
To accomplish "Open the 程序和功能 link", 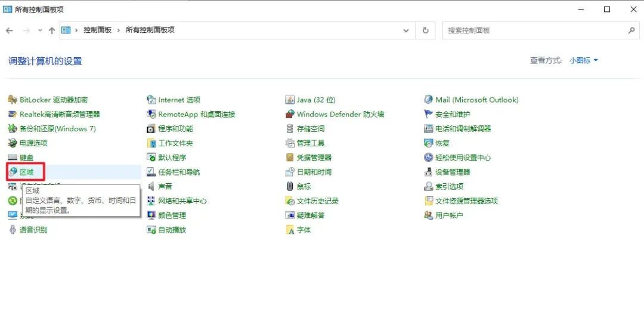I will click(x=175, y=129).
